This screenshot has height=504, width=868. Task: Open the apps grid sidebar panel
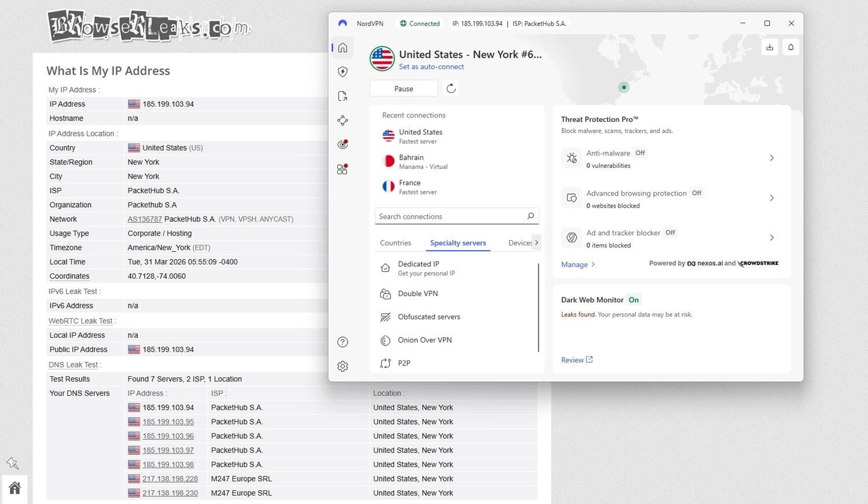343,168
